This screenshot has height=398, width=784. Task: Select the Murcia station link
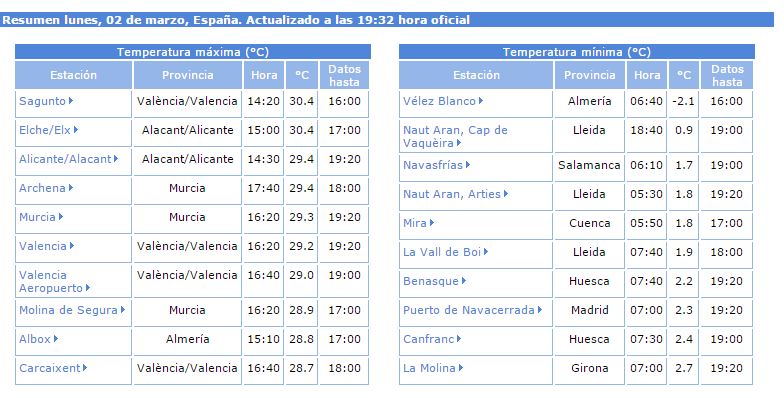click(37, 217)
